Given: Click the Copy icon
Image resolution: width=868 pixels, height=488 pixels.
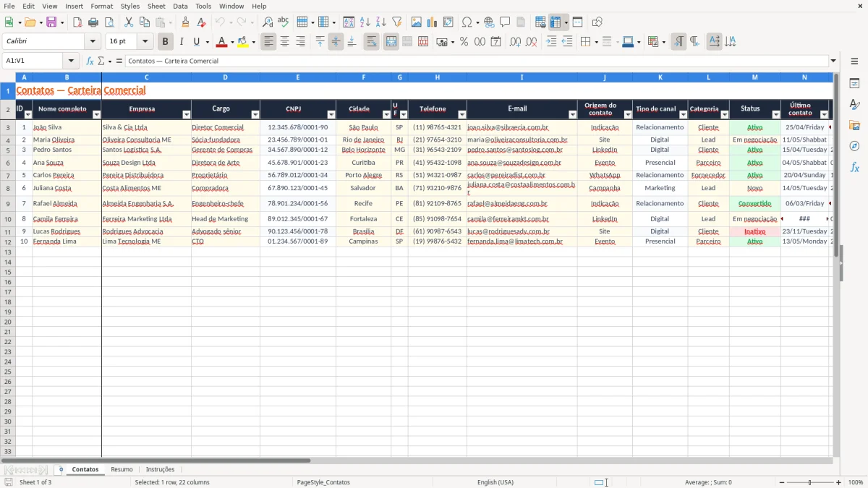Looking at the screenshot, I should tap(145, 22).
